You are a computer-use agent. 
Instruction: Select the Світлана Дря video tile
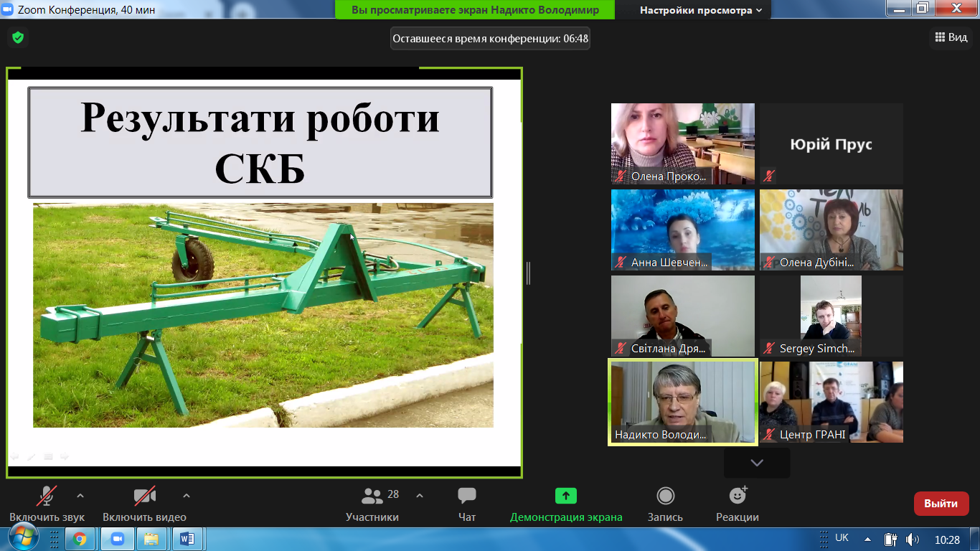pos(683,316)
